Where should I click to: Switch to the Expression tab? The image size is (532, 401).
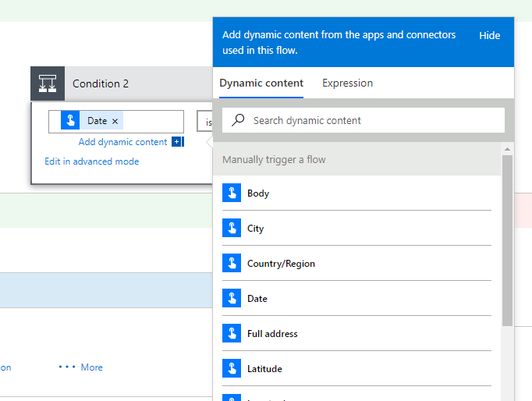click(x=347, y=83)
